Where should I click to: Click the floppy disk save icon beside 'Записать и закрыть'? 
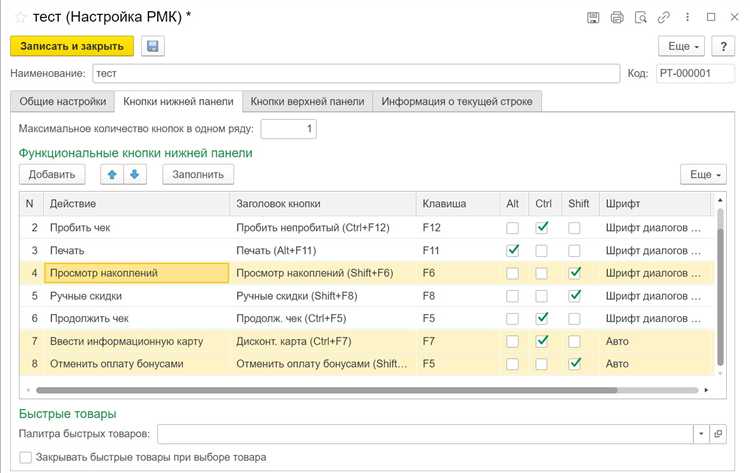(x=152, y=46)
